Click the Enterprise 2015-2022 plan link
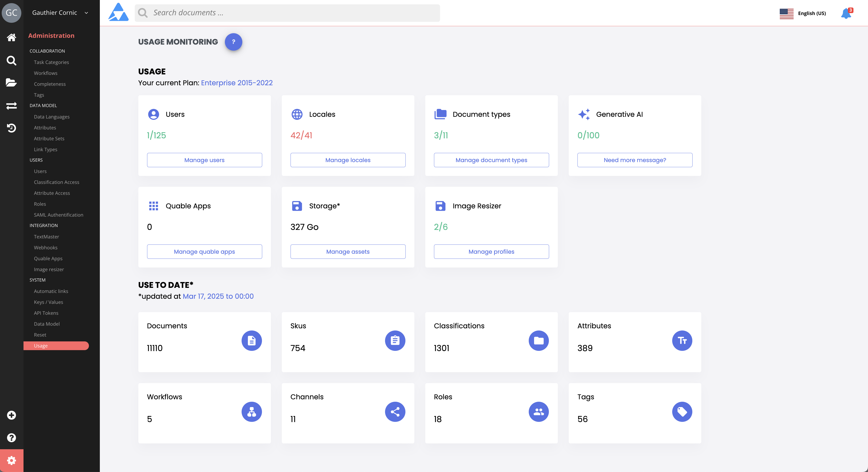The image size is (868, 472). tap(237, 83)
